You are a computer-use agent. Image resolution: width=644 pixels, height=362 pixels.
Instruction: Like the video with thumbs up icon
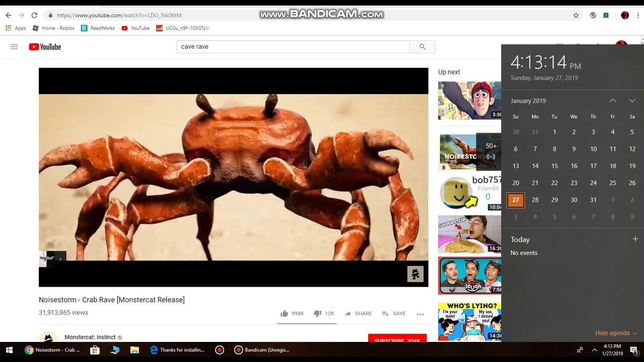click(x=284, y=314)
